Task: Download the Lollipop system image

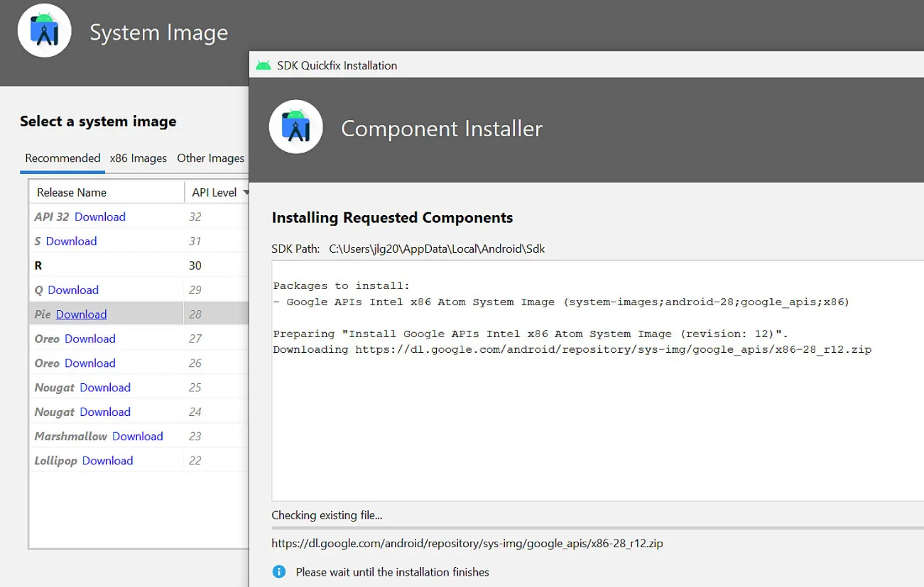Action: pyautogui.click(x=107, y=460)
